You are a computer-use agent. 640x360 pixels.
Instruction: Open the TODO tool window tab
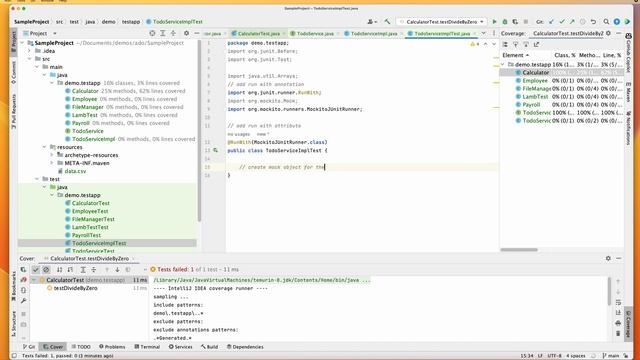[x=81, y=347]
